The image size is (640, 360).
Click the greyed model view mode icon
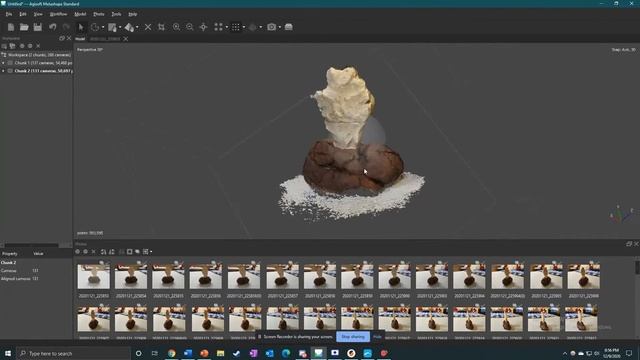[253, 27]
